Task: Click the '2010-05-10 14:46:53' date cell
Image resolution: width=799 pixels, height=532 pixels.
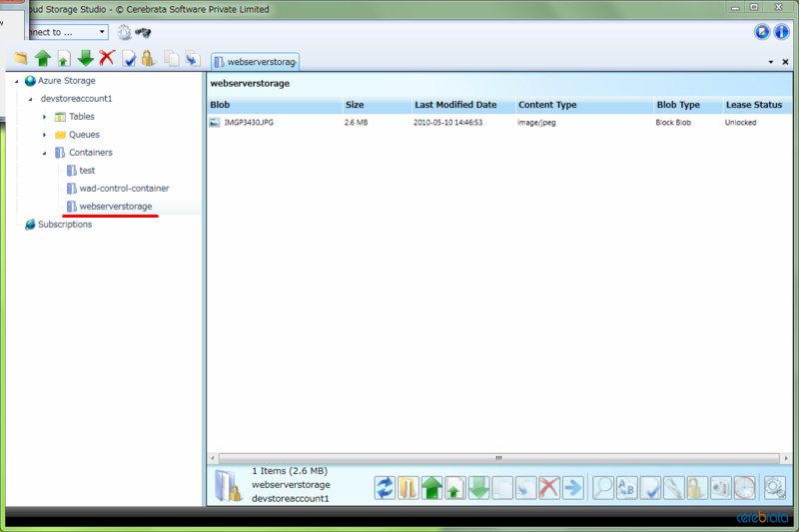Action: pos(447,123)
